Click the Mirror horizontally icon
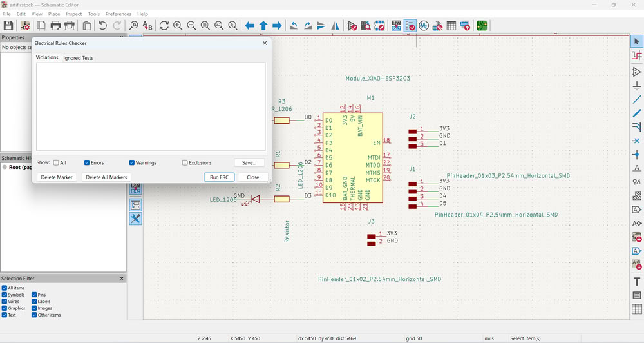 [336, 26]
